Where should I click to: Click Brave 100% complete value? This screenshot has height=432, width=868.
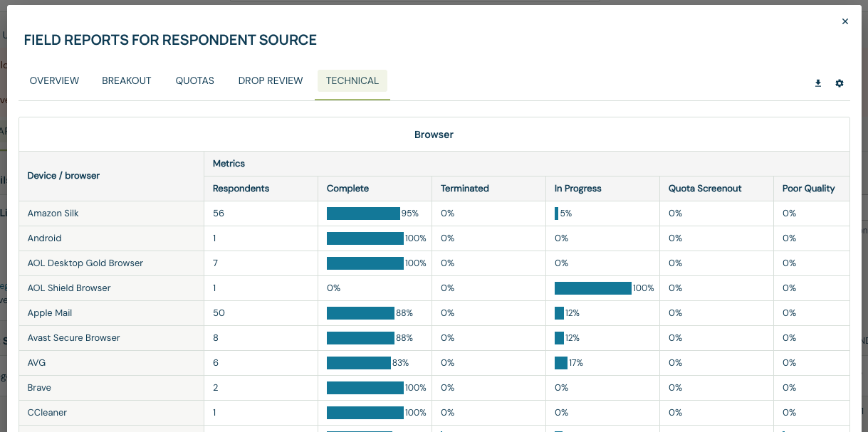click(x=416, y=388)
